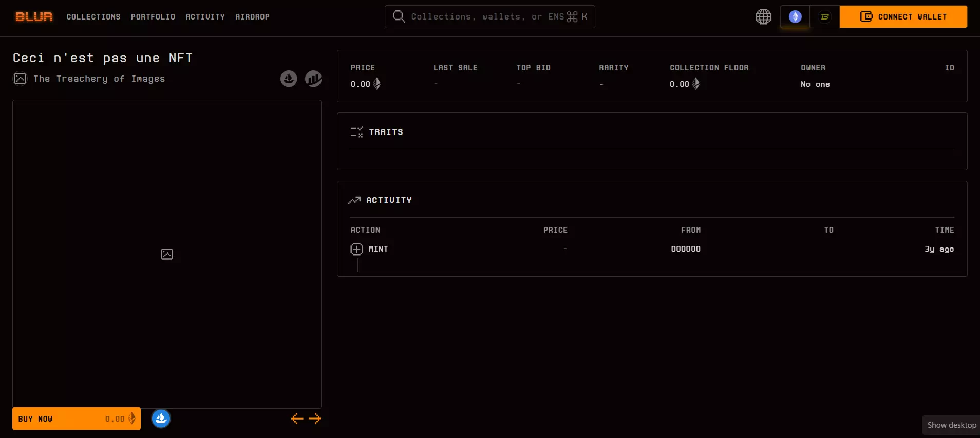Open the Airdrop page
Screen dimensions: 980x438
252,17
